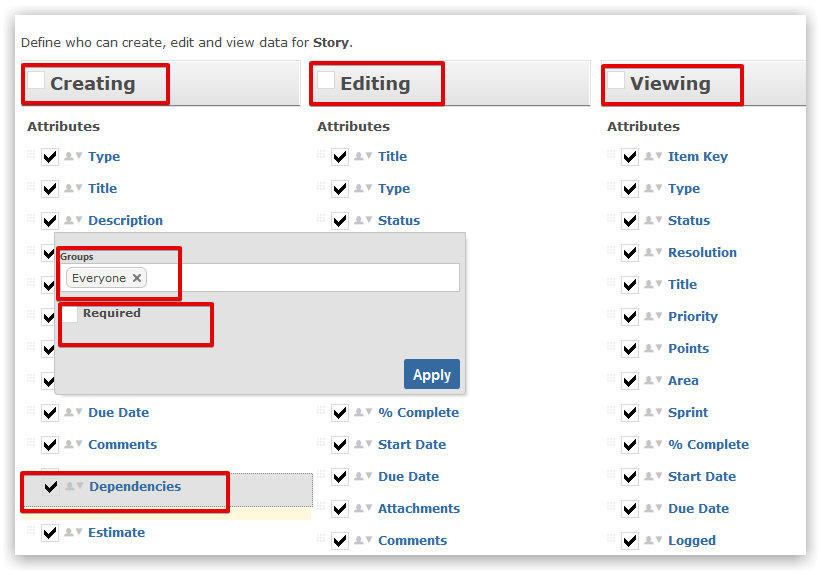Toggle the Viewing header checkbox
The height and width of the screenshot is (575, 821).
pos(616,81)
